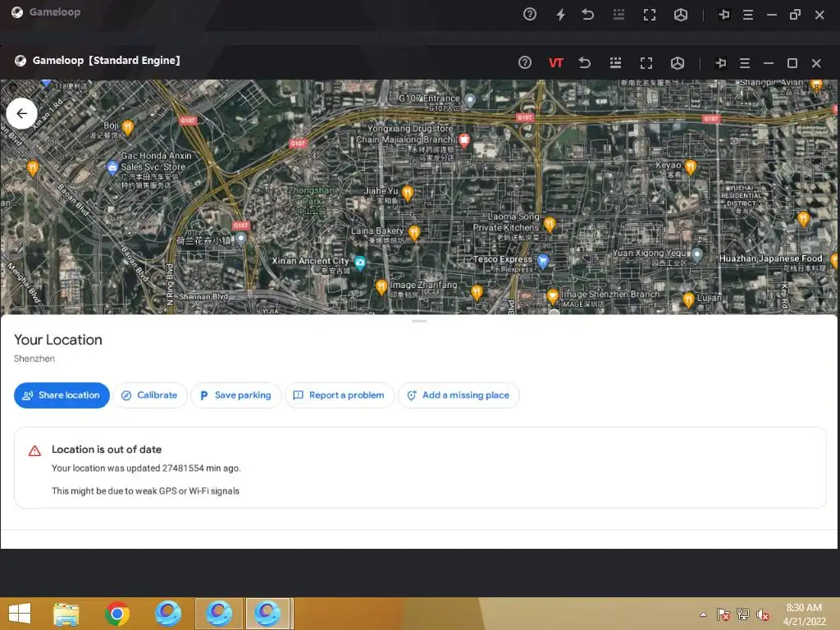Select Keyao restaurant marker
The image size is (840, 630).
(691, 167)
